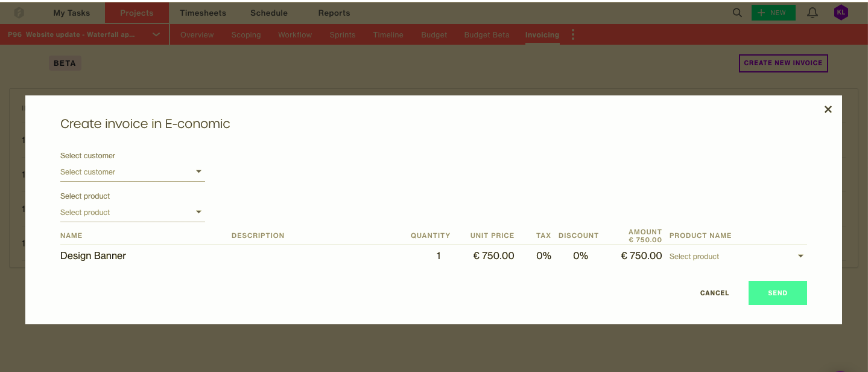Open the search magnifier icon
The image size is (868, 372).
737,13
